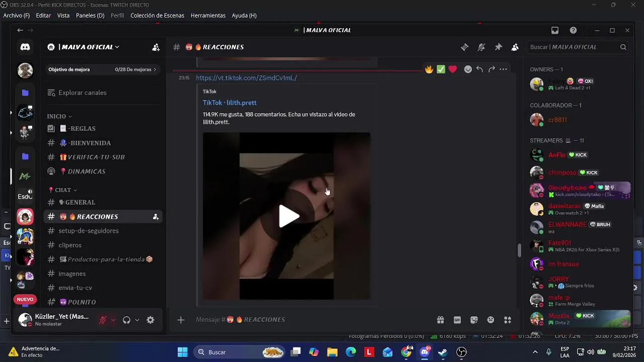Play the TikTok embedded video
The image size is (644, 362).
click(x=289, y=216)
